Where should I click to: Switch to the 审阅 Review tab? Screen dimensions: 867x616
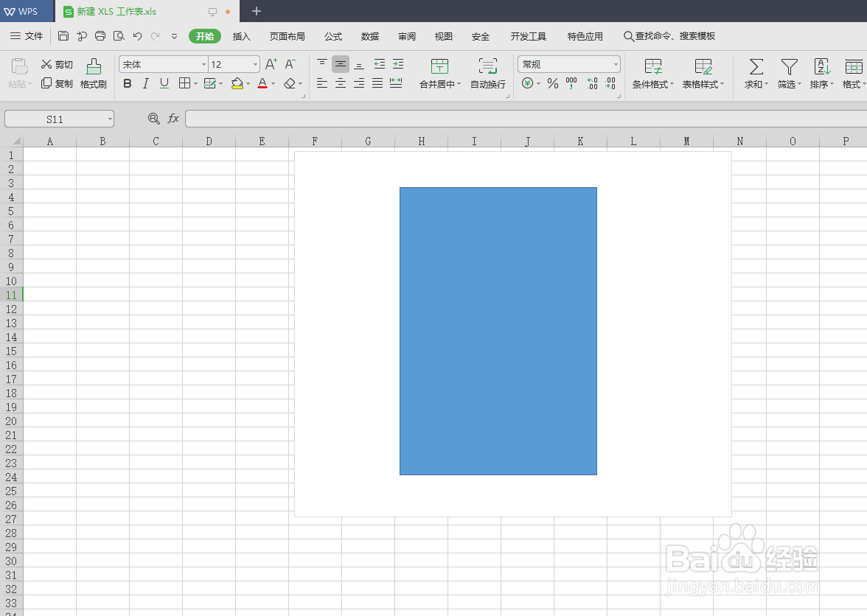click(406, 36)
